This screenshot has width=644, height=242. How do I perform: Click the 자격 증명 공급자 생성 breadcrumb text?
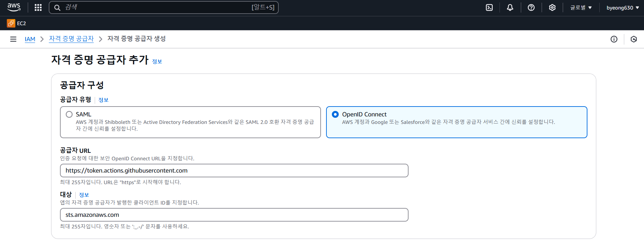coord(137,39)
